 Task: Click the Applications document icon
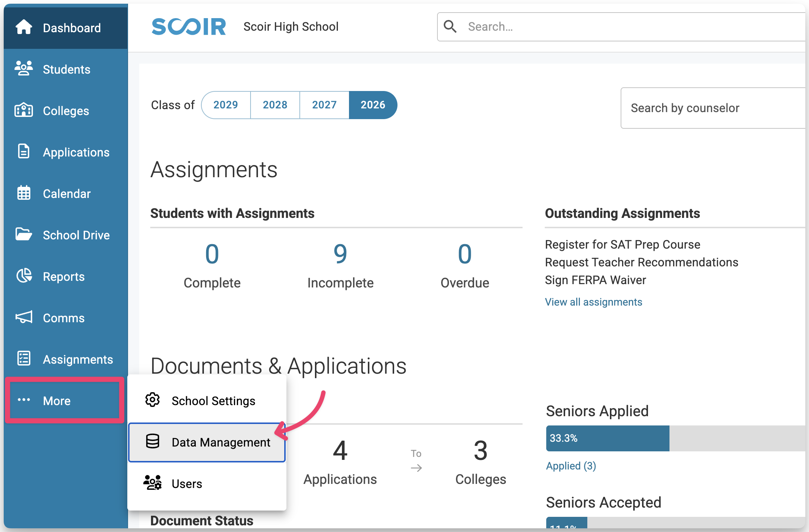(x=24, y=152)
